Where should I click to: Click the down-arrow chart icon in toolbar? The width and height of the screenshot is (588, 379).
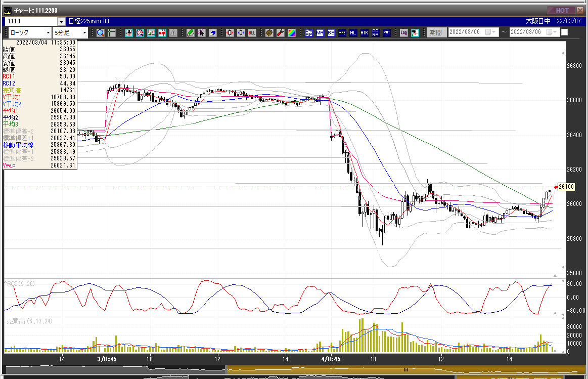128,33
